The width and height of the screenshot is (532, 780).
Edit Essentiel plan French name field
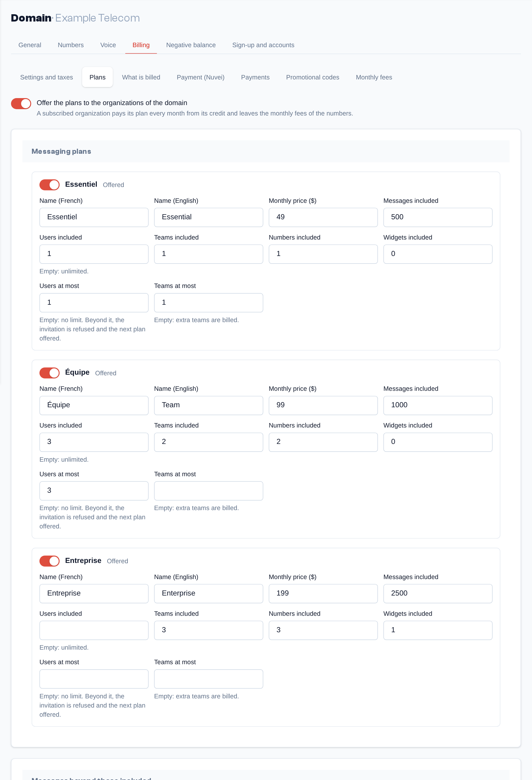point(94,217)
